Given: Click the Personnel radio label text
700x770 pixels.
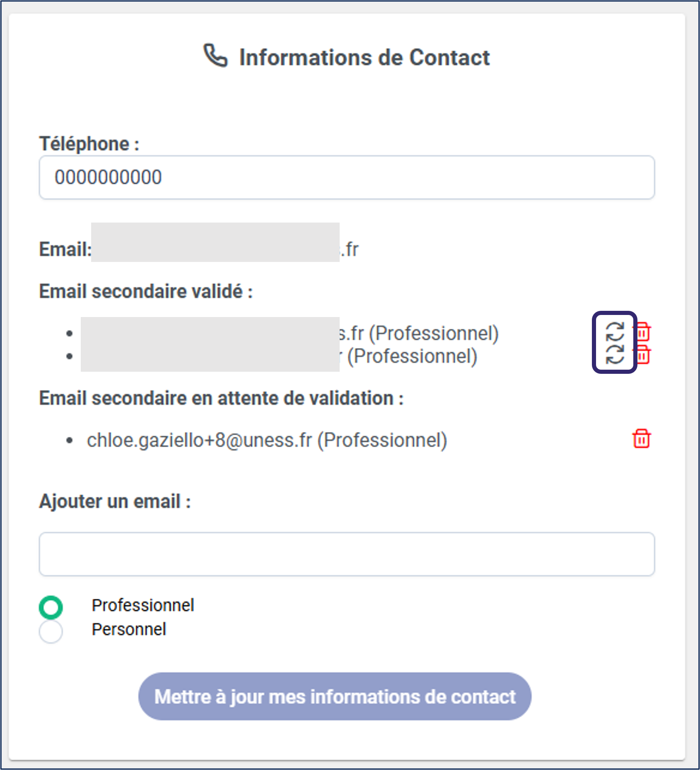Looking at the screenshot, I should point(129,630).
